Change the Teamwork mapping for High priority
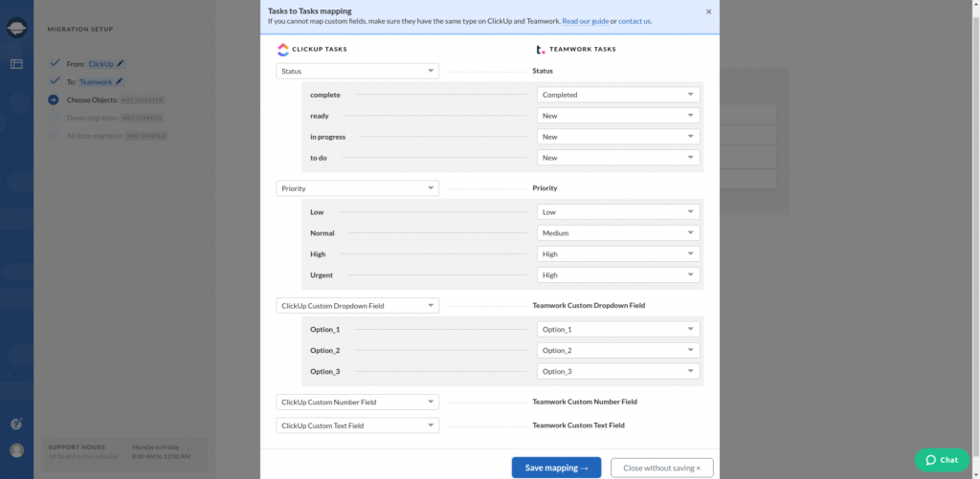The height and width of the screenshot is (479, 980). 618,254
